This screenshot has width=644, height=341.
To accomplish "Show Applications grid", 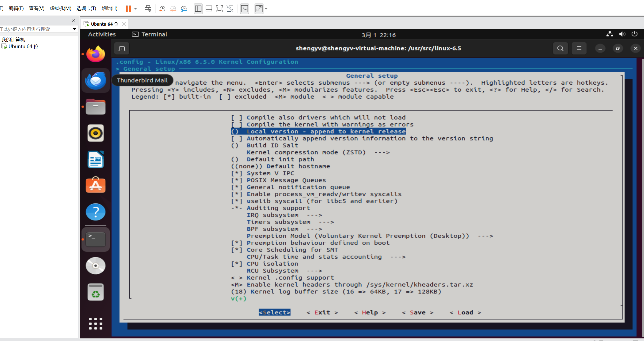I will click(96, 324).
